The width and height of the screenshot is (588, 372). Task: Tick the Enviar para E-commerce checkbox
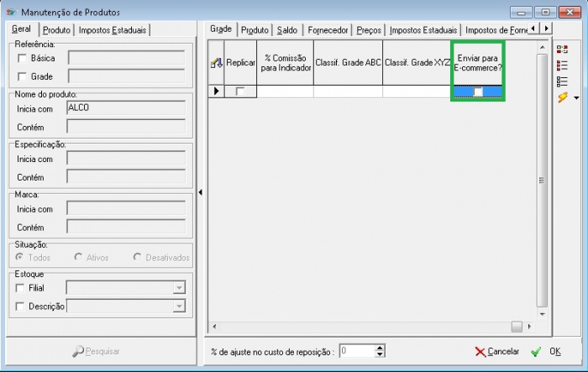(x=478, y=92)
